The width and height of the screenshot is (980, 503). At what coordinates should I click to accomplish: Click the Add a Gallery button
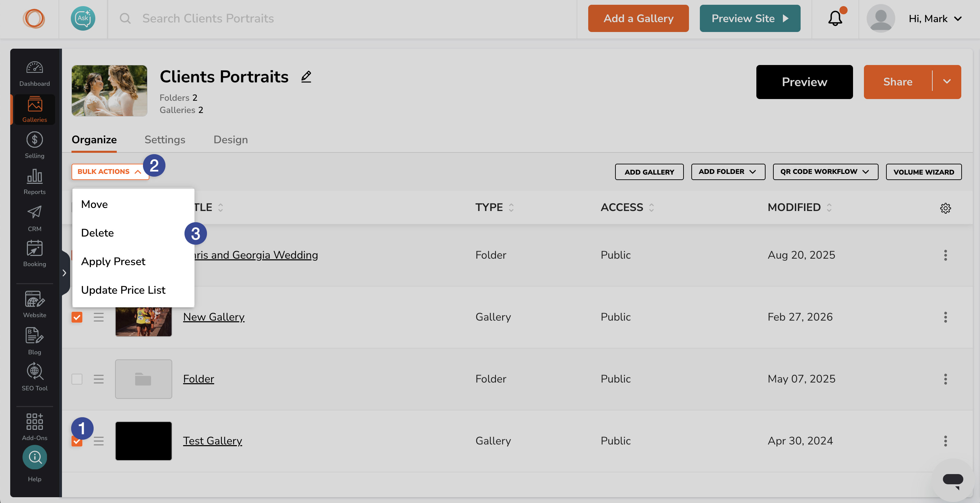[638, 18]
